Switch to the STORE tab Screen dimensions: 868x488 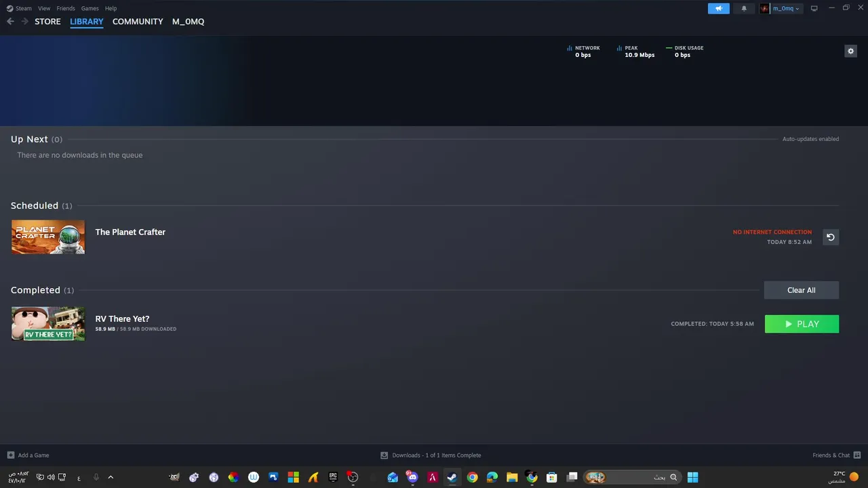(x=47, y=22)
